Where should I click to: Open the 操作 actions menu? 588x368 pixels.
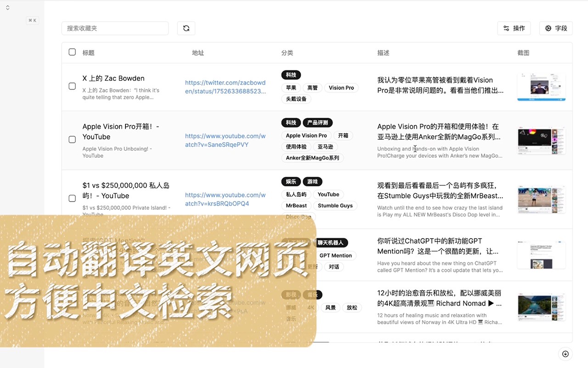514,28
